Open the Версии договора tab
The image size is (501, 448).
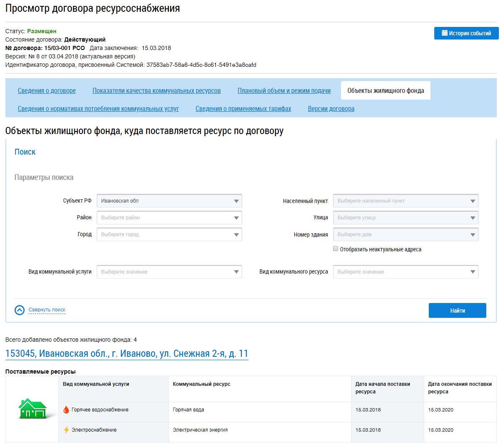pyautogui.click(x=331, y=109)
